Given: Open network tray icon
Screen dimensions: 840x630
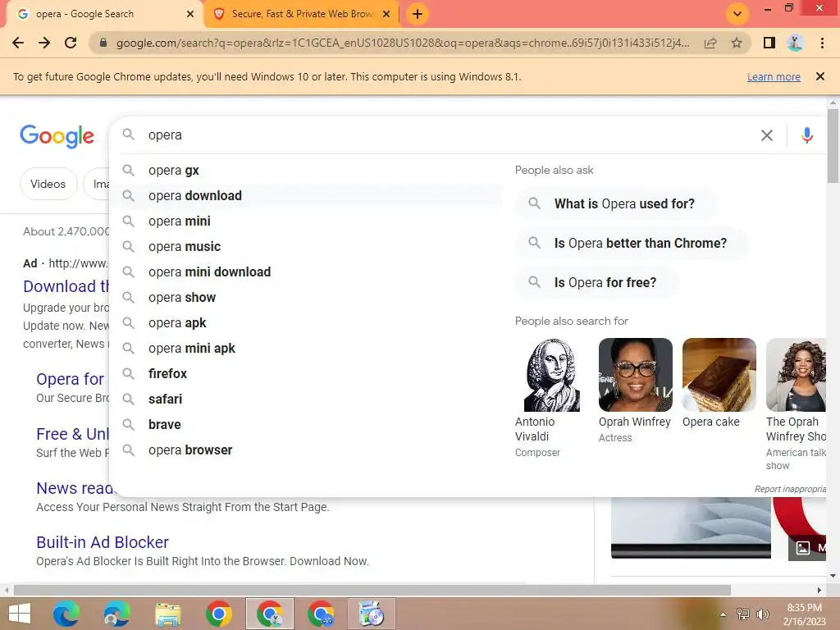Looking at the screenshot, I should coord(743,614).
